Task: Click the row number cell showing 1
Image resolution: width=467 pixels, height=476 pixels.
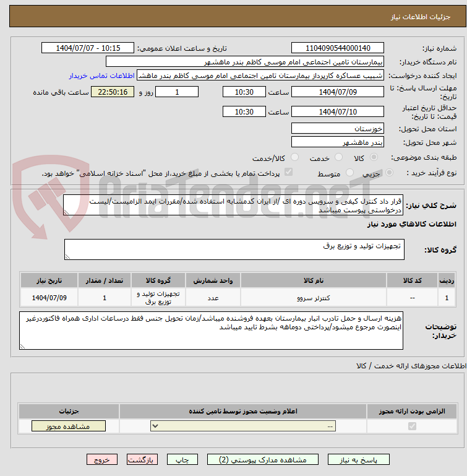Action: tap(447, 298)
